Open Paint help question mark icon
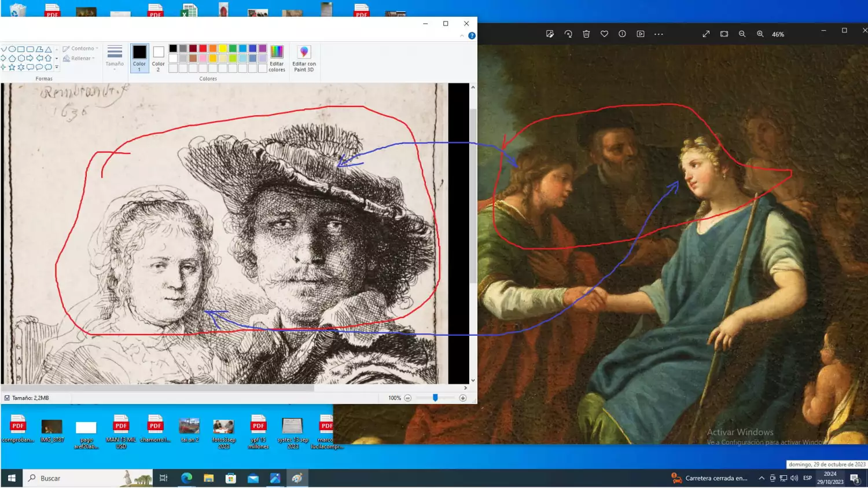Viewport: 868px width, 488px height. click(x=472, y=36)
